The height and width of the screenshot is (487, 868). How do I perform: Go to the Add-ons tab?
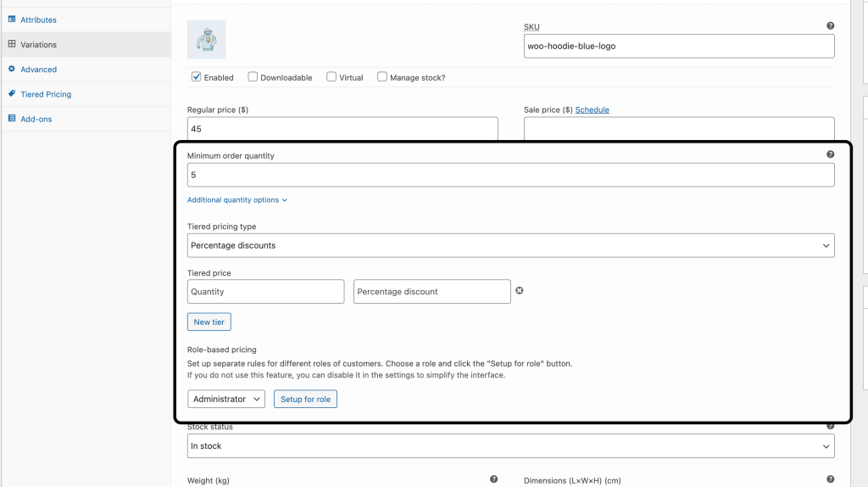tap(36, 119)
